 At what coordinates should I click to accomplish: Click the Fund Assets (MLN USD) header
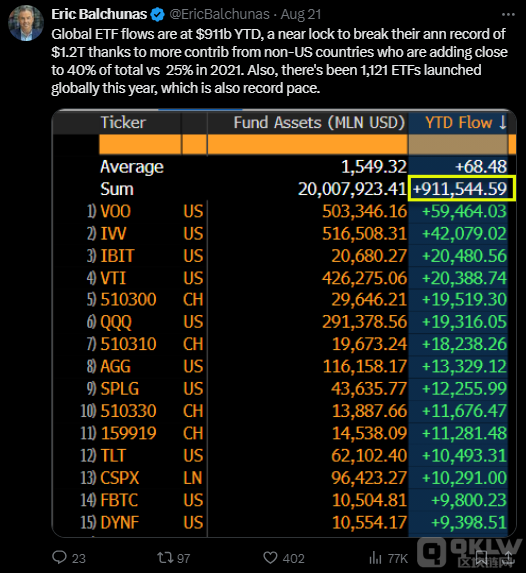tap(319, 122)
